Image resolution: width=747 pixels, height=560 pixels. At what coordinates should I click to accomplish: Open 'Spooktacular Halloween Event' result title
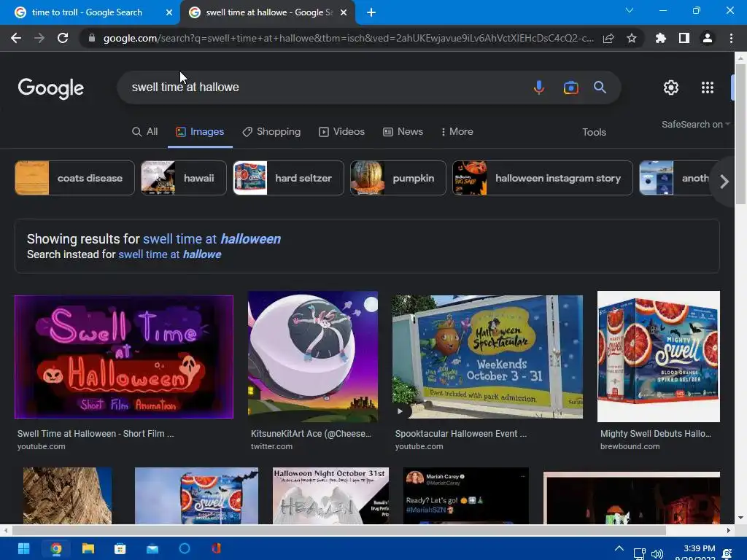[461, 433]
